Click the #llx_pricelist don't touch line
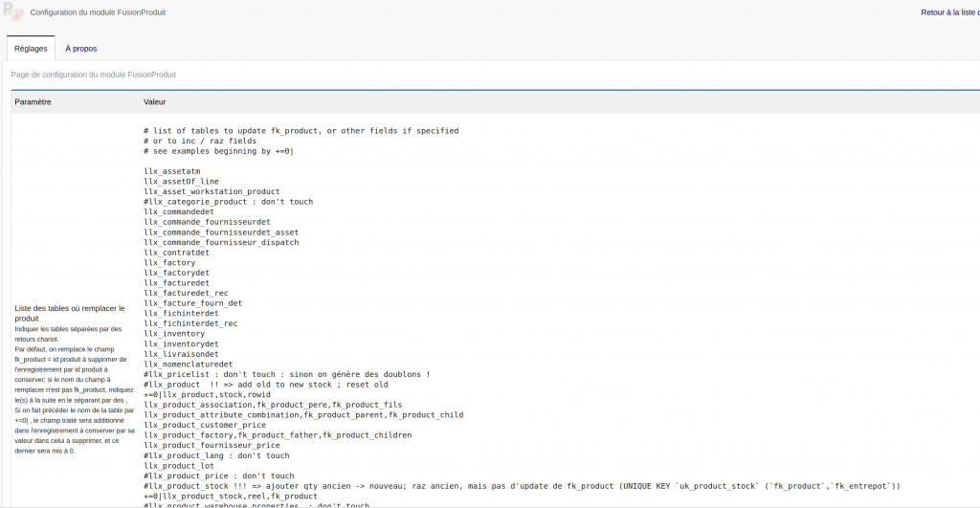The image size is (980, 508). click(x=287, y=374)
